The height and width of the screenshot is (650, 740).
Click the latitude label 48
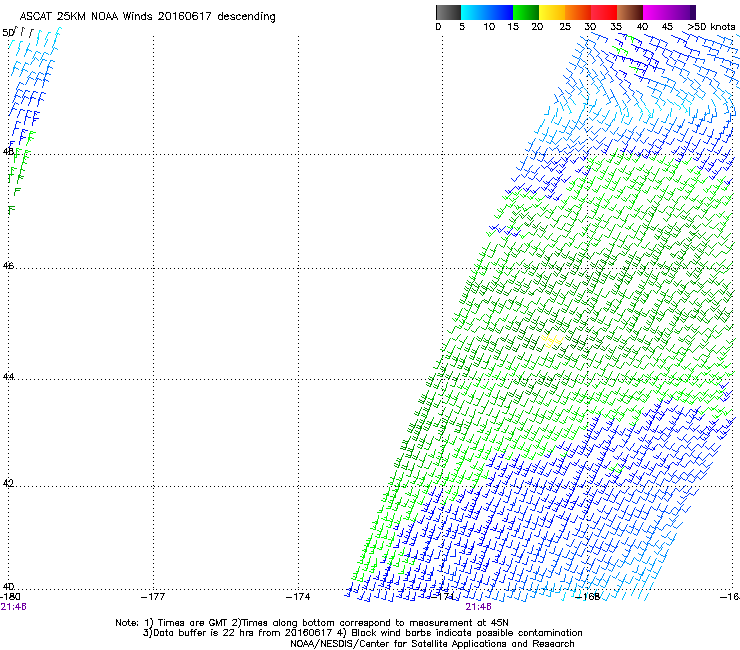click(x=8, y=152)
